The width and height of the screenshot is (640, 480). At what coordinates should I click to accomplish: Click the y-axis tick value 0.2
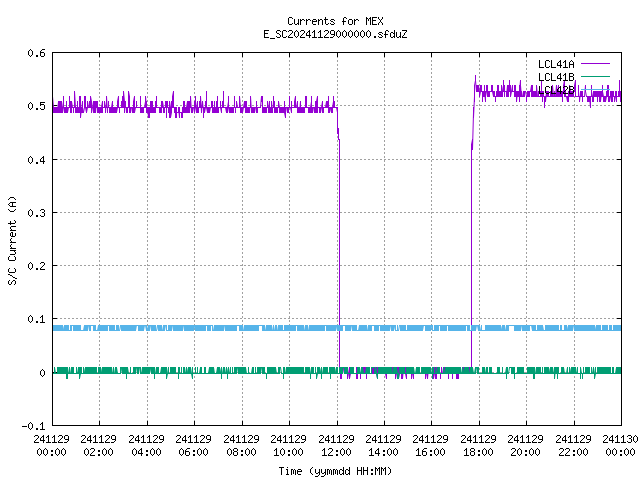point(36,266)
